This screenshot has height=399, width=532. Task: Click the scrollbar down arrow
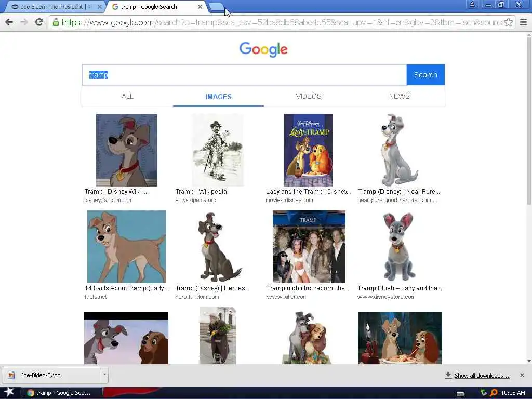click(529, 362)
